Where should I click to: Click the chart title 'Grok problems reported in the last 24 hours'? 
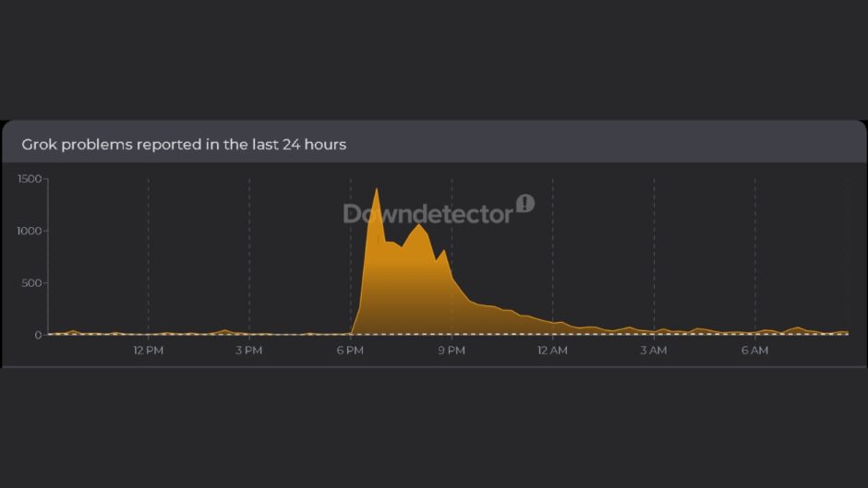tap(184, 145)
